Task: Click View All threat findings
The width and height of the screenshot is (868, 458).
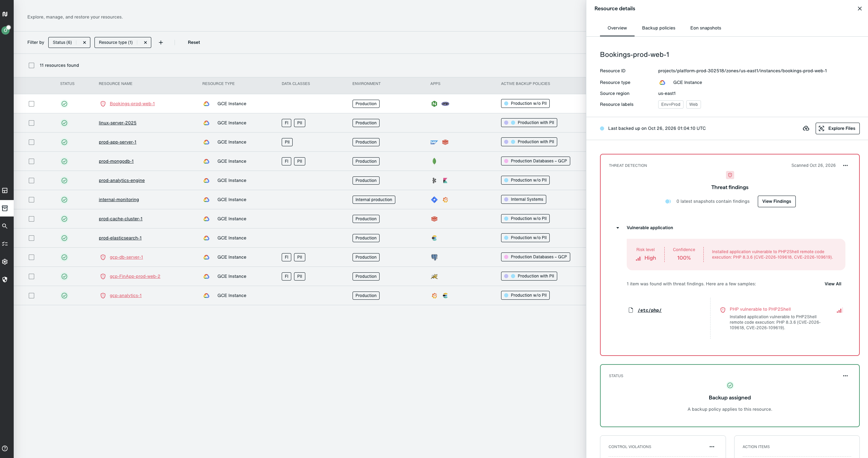Action: click(x=833, y=284)
